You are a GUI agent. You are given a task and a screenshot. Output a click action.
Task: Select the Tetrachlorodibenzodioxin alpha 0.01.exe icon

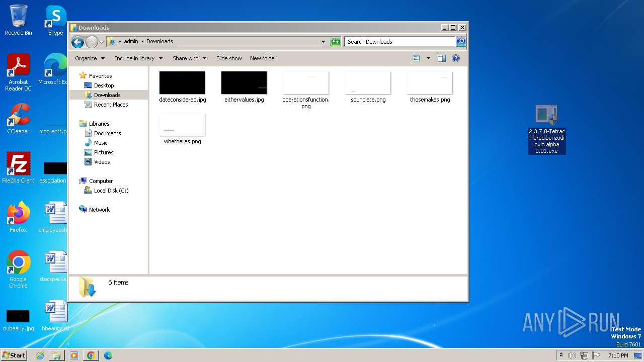point(547,130)
